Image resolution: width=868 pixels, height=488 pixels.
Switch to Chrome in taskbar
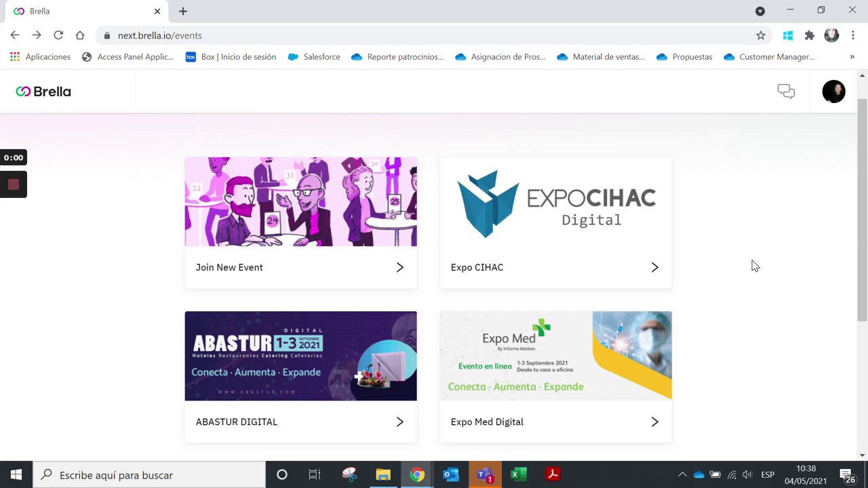417,475
